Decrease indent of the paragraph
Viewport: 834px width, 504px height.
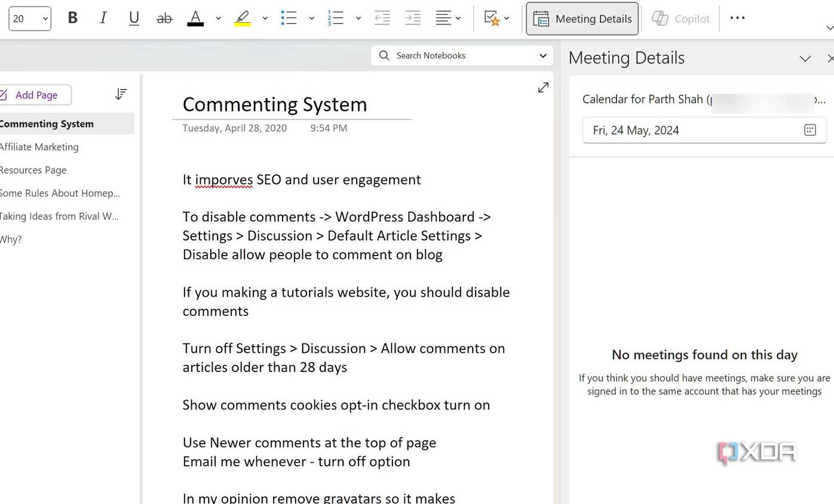[x=382, y=19]
